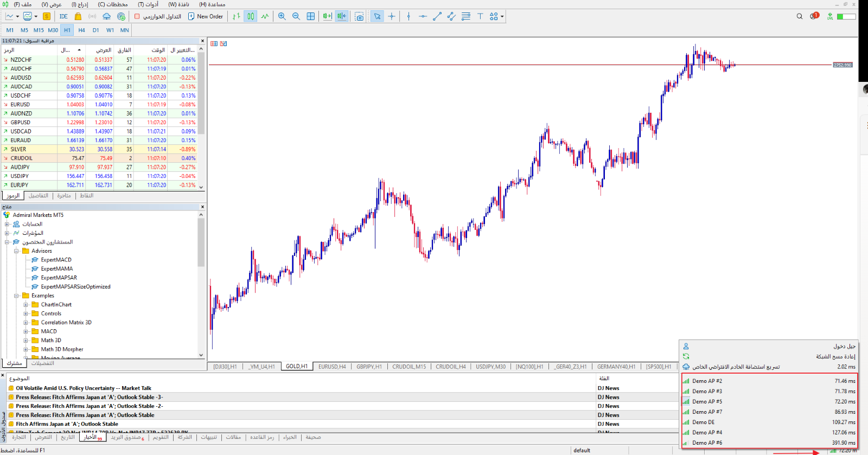Click the gold dollar-sign toolbar icon

[47, 16]
